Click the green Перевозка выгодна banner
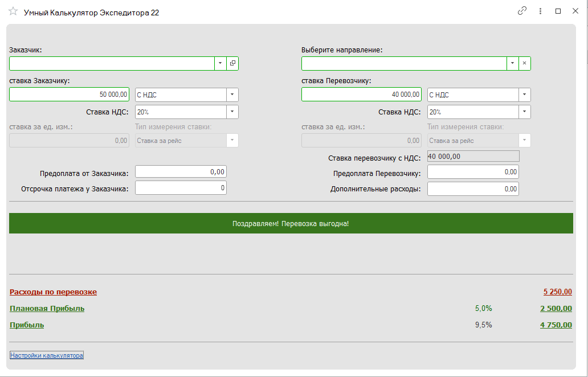The width and height of the screenshot is (588, 377). coord(291,223)
